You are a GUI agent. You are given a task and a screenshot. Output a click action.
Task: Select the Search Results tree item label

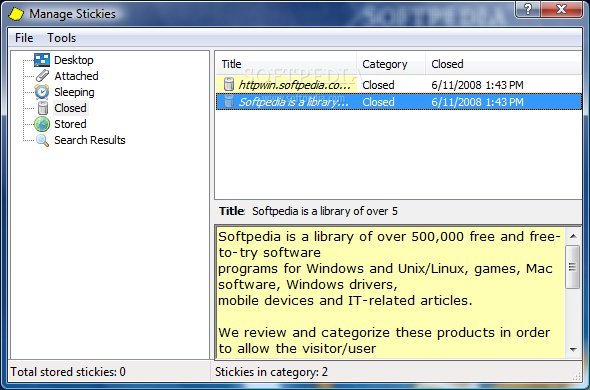click(90, 140)
